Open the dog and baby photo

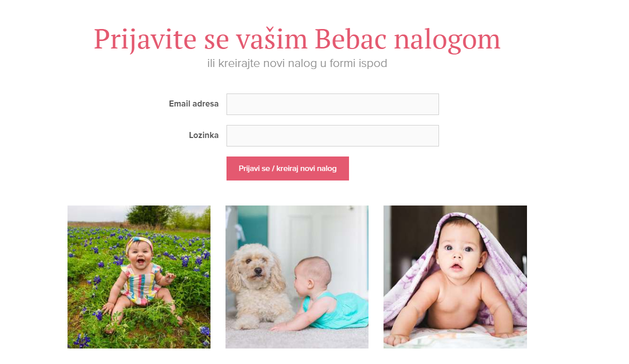pyautogui.click(x=297, y=276)
